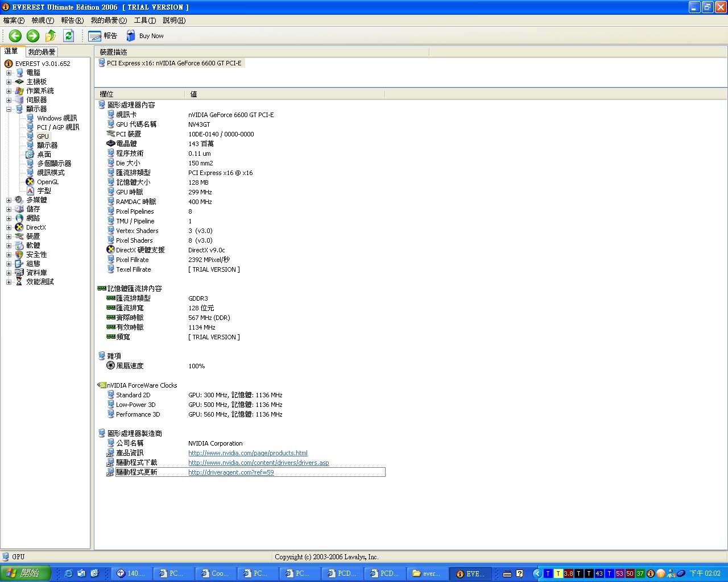Select the 字型 font item in the tree

[44, 191]
